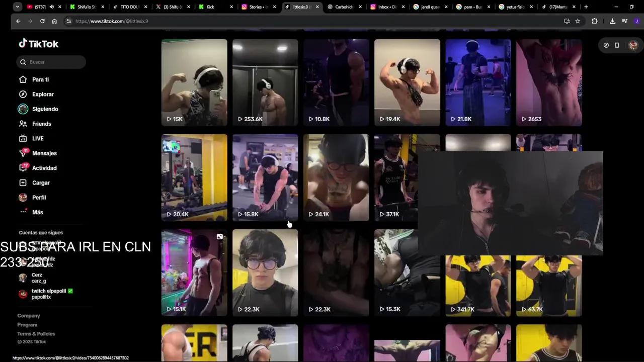This screenshot has width=644, height=362.
Task: Open the video with 341.7K views
Action: click(478, 286)
